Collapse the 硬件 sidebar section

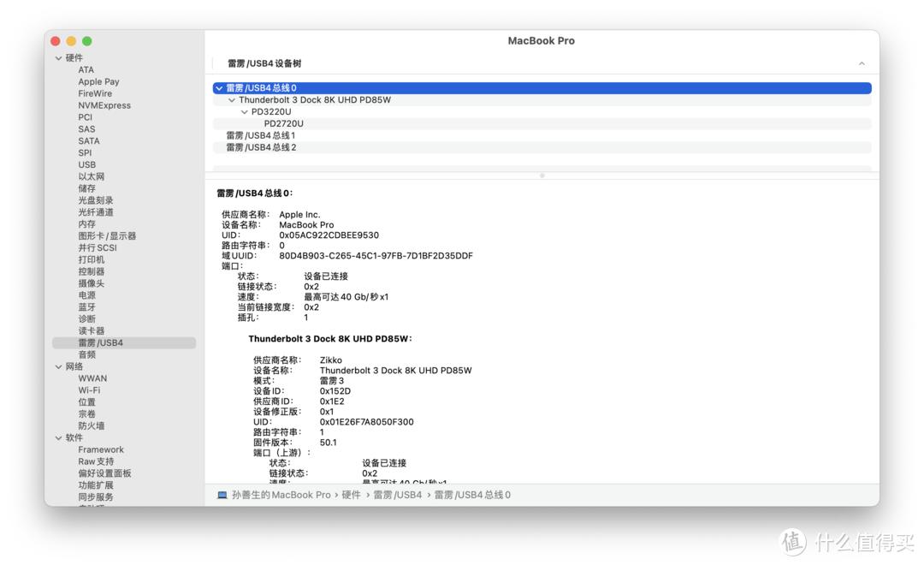coord(56,57)
